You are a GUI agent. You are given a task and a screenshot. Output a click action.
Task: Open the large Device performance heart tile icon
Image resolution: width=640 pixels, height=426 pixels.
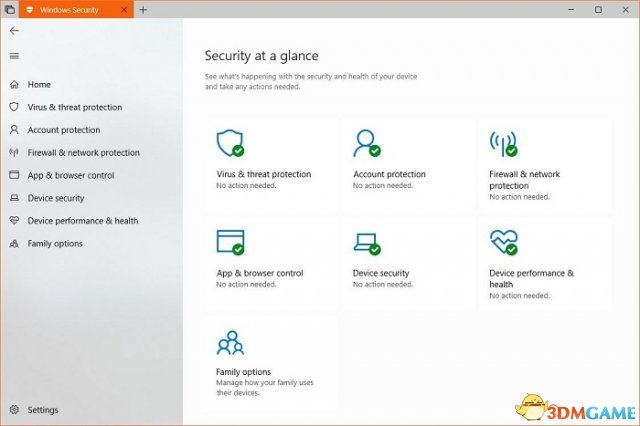pyautogui.click(x=504, y=242)
